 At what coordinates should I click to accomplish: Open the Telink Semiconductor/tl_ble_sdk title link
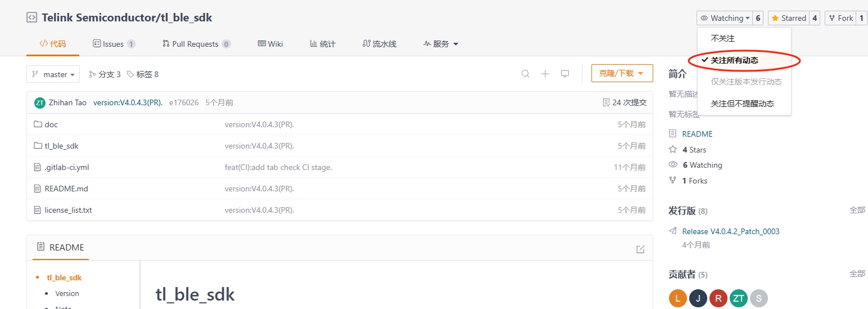pyautogui.click(x=127, y=17)
